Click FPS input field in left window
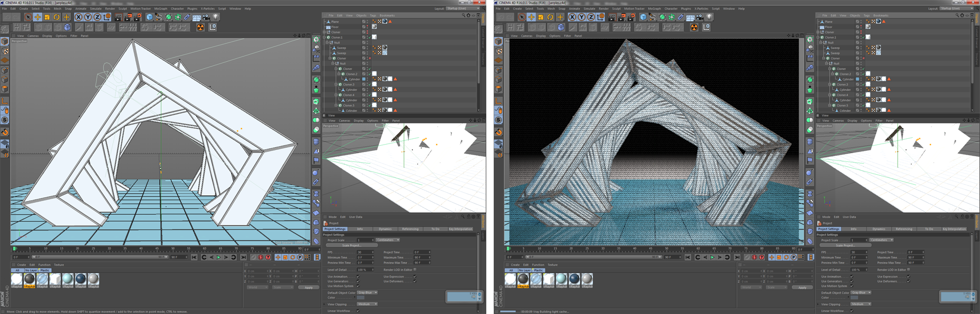Viewport: 980px width, 314px height. [x=365, y=252]
